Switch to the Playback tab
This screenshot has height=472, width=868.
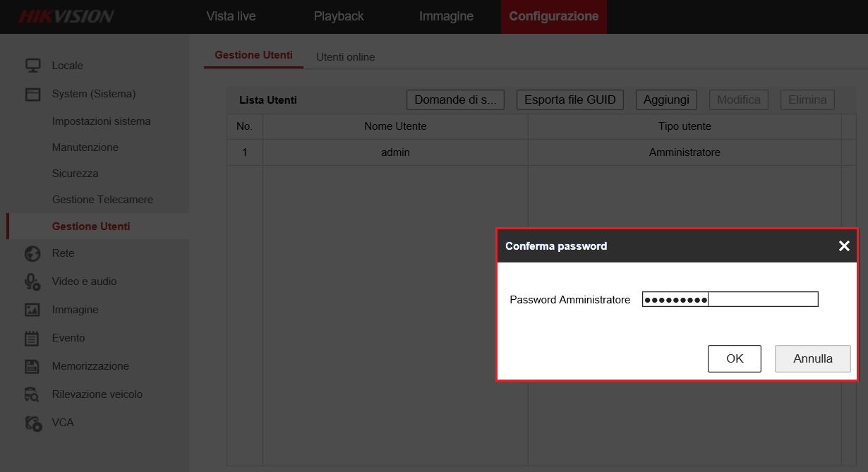pyautogui.click(x=339, y=16)
